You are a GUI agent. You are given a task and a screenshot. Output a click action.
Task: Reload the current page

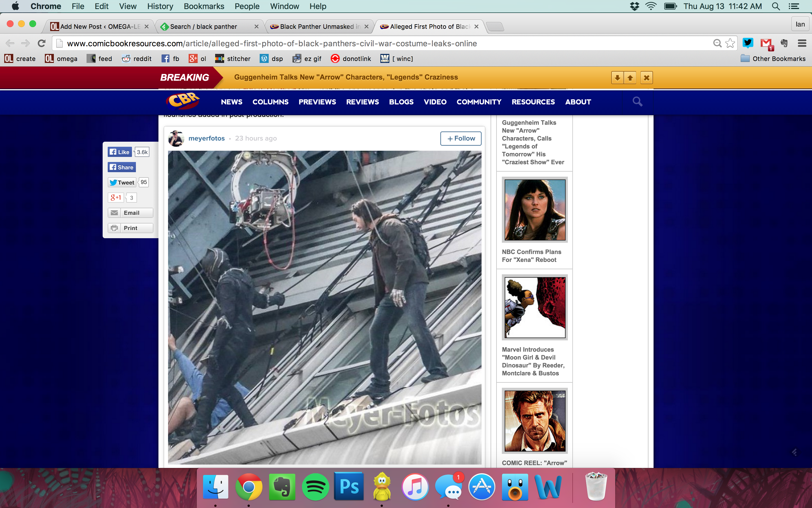[42, 43]
